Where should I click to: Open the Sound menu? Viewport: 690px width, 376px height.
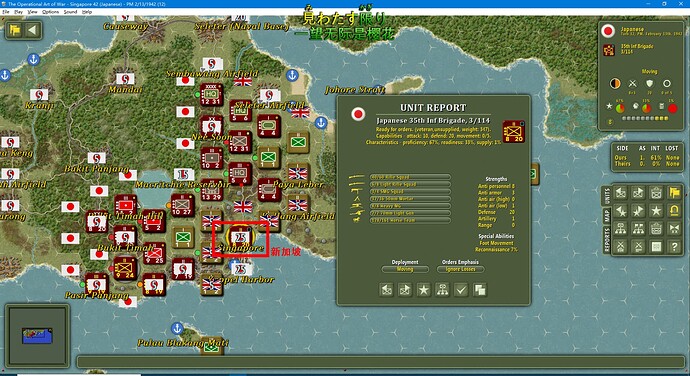click(x=70, y=12)
